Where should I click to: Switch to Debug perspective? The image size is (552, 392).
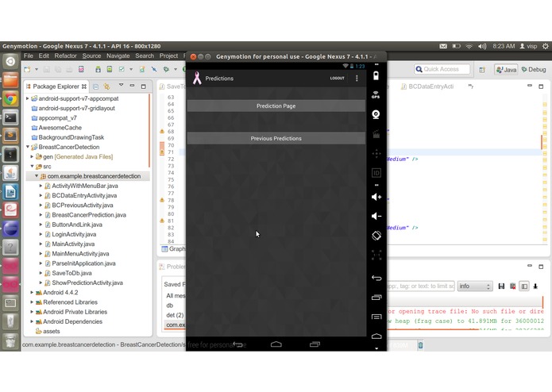534,70
